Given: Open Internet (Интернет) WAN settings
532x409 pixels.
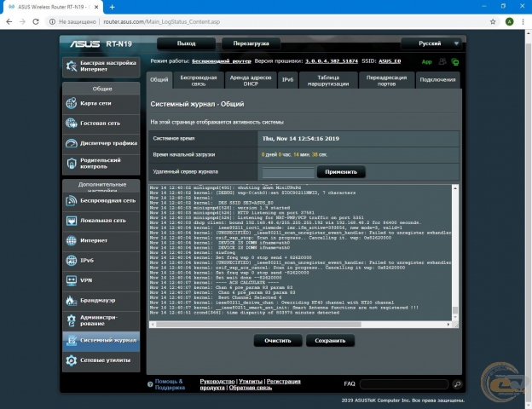Looking at the screenshot, I should [x=101, y=241].
